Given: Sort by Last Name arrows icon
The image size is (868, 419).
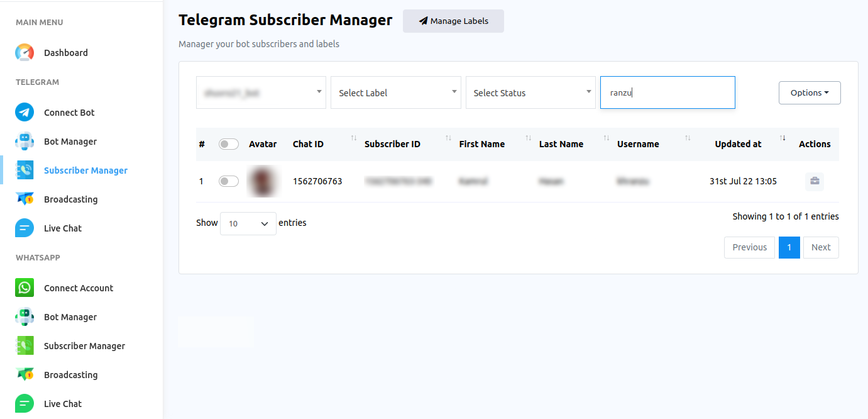Looking at the screenshot, I should [x=606, y=138].
